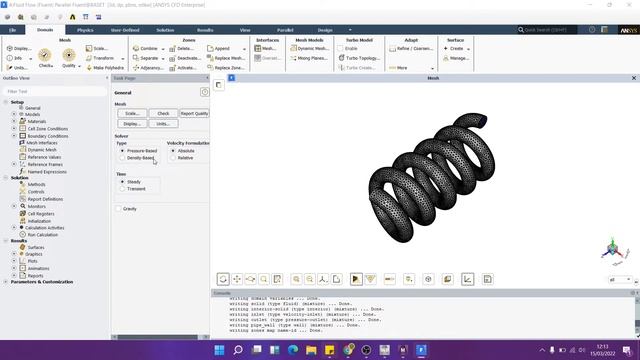Image resolution: width=640 pixels, height=360 pixels.
Task: Select Density-Based solver type
Action: point(122,158)
